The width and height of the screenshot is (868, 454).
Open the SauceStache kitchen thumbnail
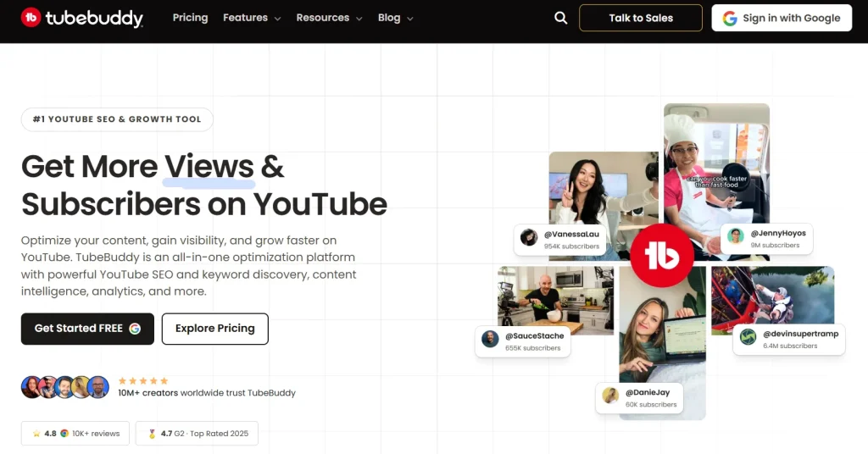pyautogui.click(x=555, y=299)
